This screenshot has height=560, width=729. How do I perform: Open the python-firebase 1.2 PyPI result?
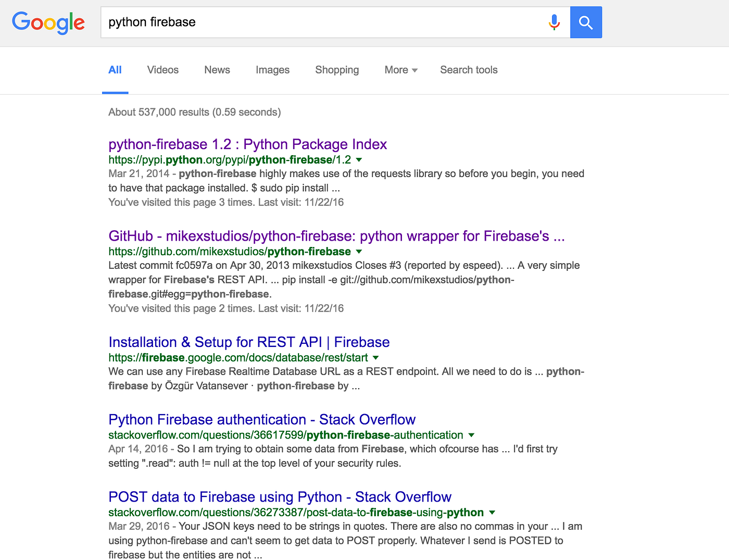(247, 144)
